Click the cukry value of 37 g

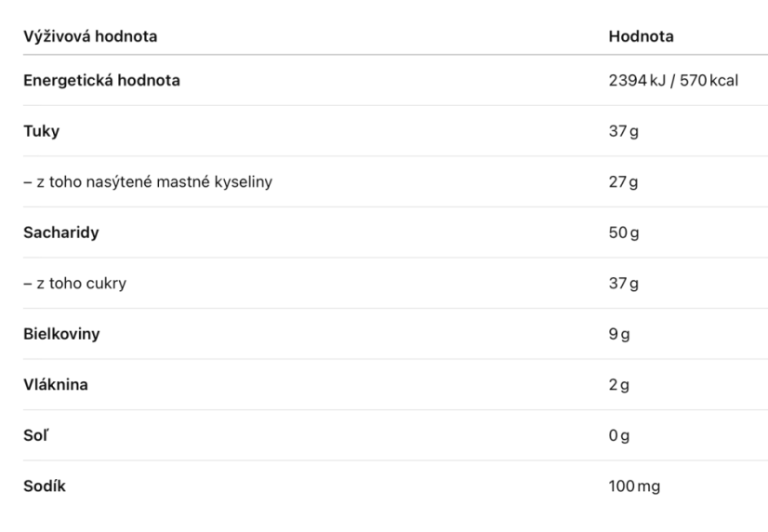(x=623, y=283)
